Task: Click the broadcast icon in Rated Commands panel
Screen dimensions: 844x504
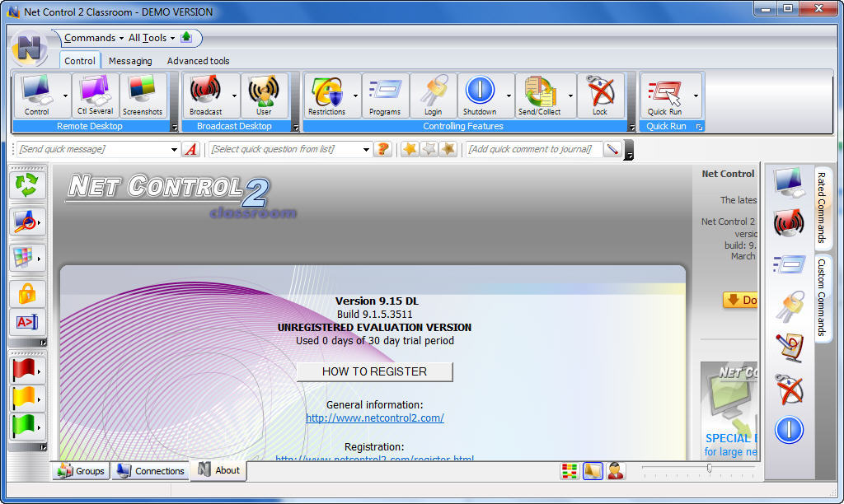Action: (789, 222)
